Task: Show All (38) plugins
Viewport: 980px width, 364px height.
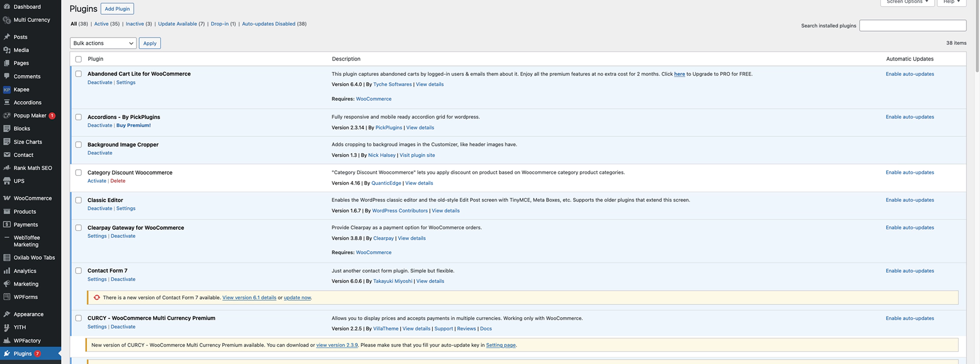Action: coord(79,24)
